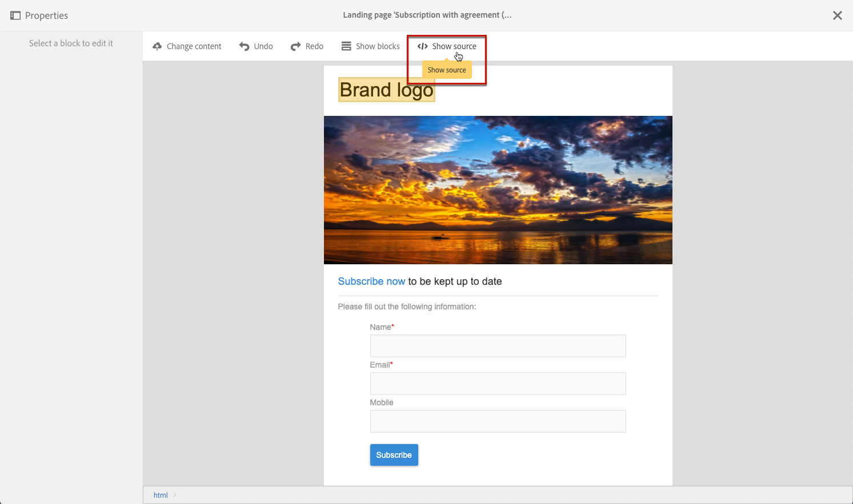
Task: Click the Redo arrow icon
Action: [295, 46]
